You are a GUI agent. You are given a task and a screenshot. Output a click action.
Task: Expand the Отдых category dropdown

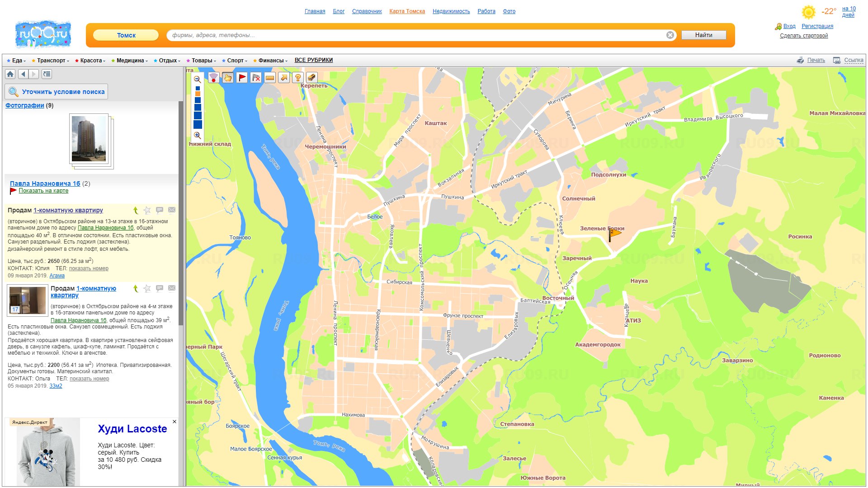pyautogui.click(x=167, y=61)
